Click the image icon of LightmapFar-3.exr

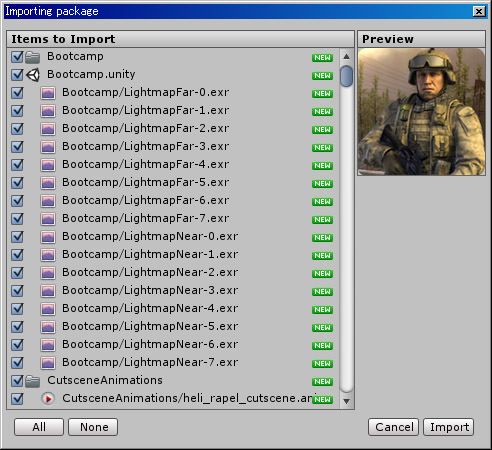tap(48, 147)
